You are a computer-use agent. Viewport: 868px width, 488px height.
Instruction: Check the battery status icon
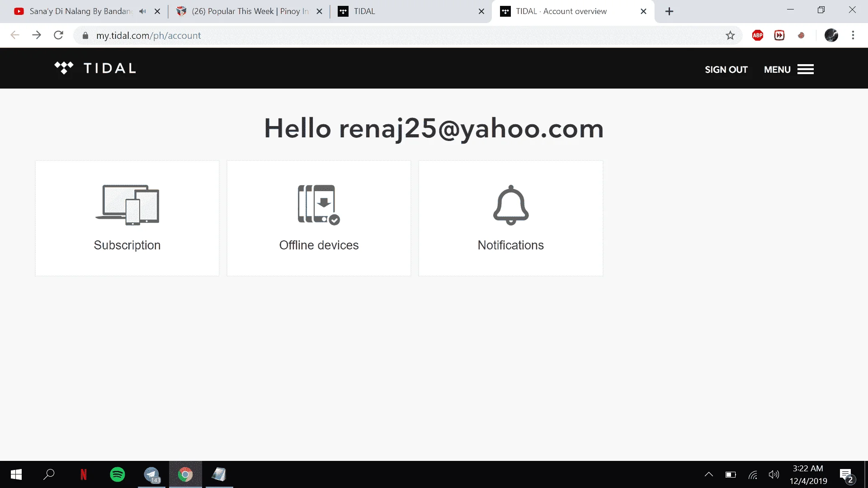coord(731,474)
